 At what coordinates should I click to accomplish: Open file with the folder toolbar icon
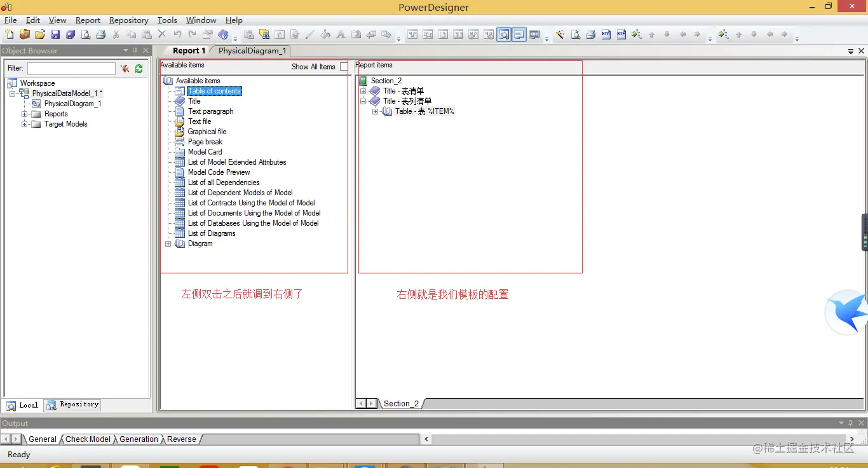40,34
